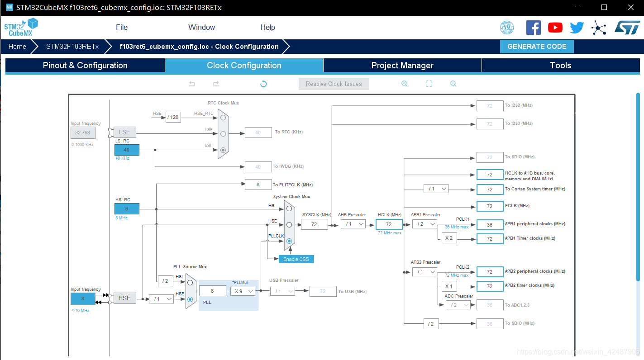Select PLLCLK in System Clock Mux

pos(289,241)
